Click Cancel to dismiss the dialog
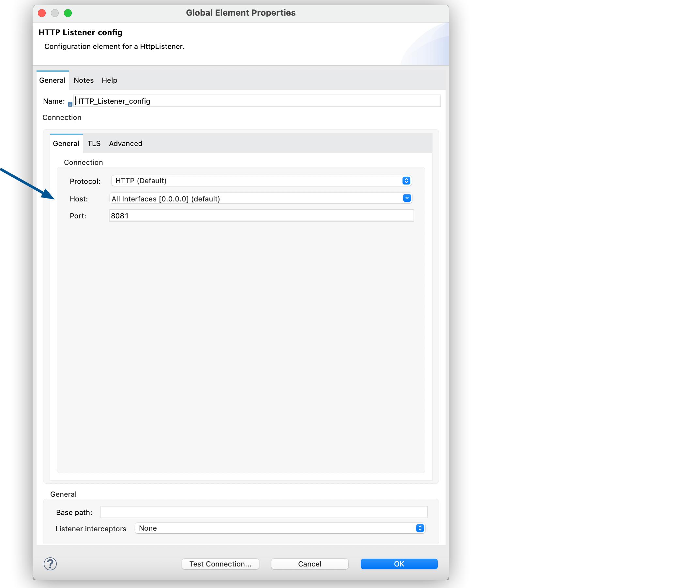Image resolution: width=700 pixels, height=588 pixels. (310, 564)
